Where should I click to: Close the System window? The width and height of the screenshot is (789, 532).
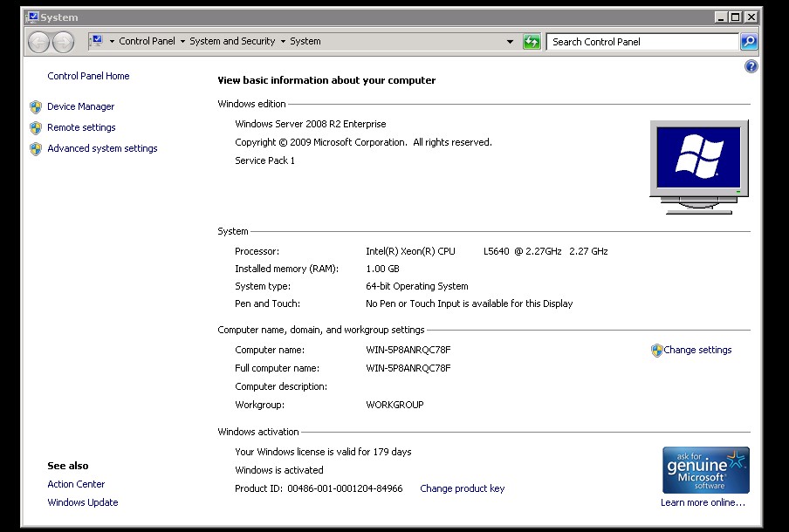[751, 17]
